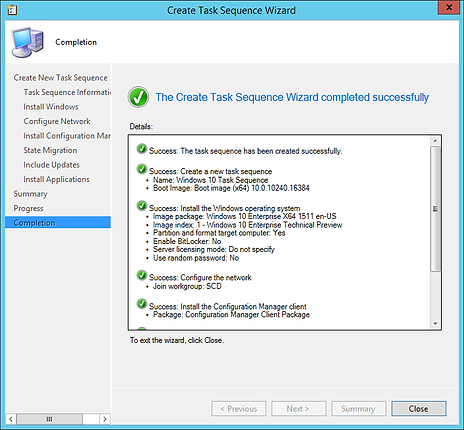The height and width of the screenshot is (430, 464).
Task: Select 'Install Applications' step in sidebar
Action: coord(56,179)
